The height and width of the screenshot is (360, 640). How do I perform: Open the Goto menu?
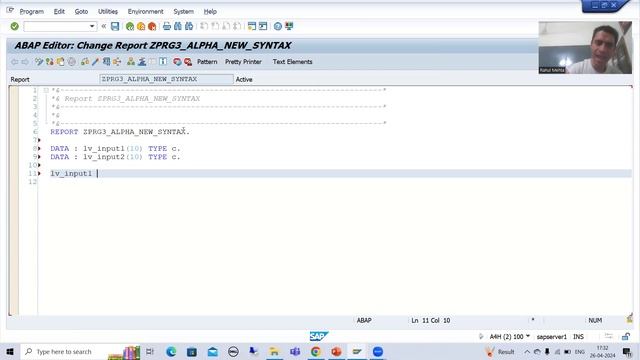81,11
